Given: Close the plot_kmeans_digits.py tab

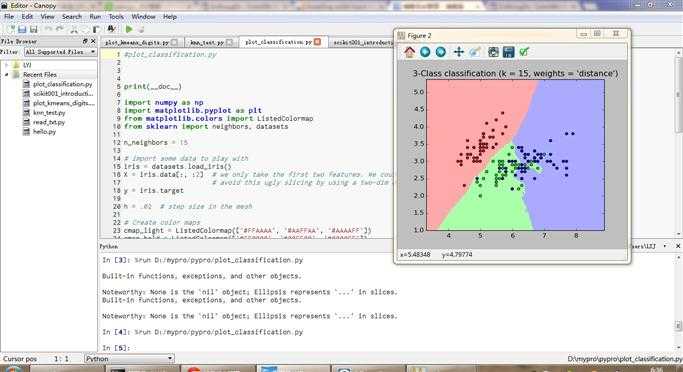Looking at the screenshot, I should [174, 42].
